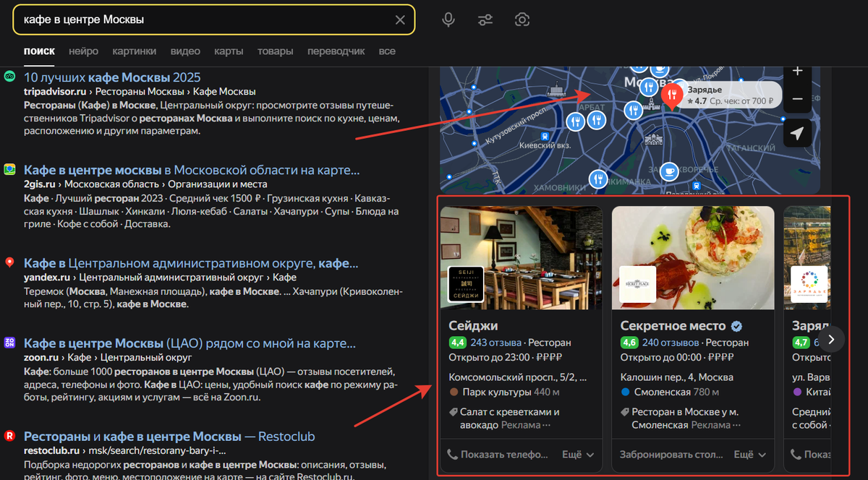Select the «поиск» tab
The height and width of the screenshot is (480, 868).
pyautogui.click(x=39, y=51)
